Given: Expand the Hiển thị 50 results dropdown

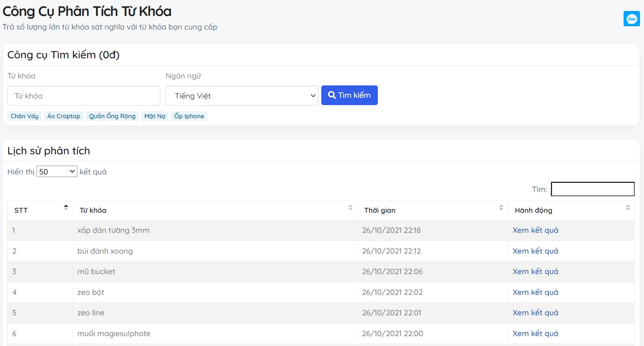Looking at the screenshot, I should 57,172.
